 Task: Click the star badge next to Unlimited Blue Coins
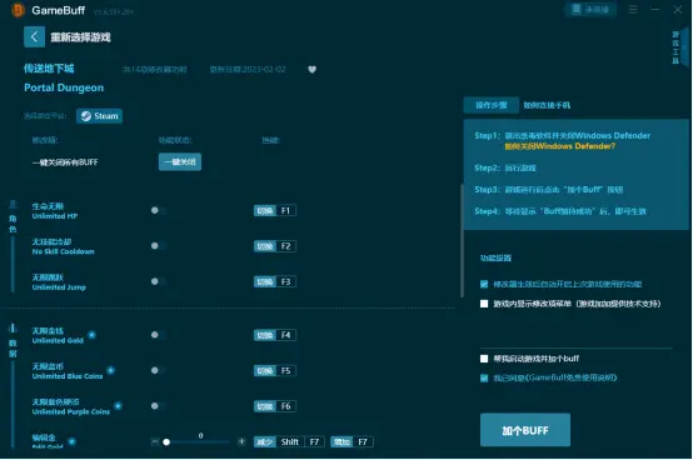111,370
